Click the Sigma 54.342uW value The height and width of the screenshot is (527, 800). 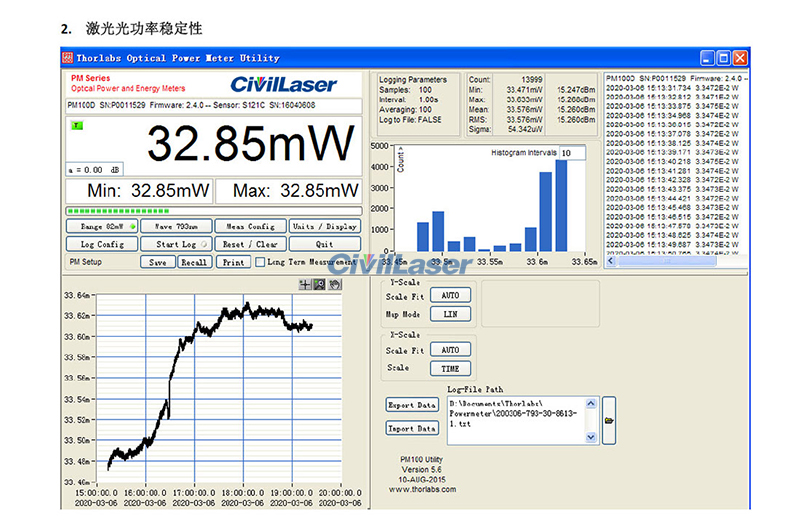524,130
